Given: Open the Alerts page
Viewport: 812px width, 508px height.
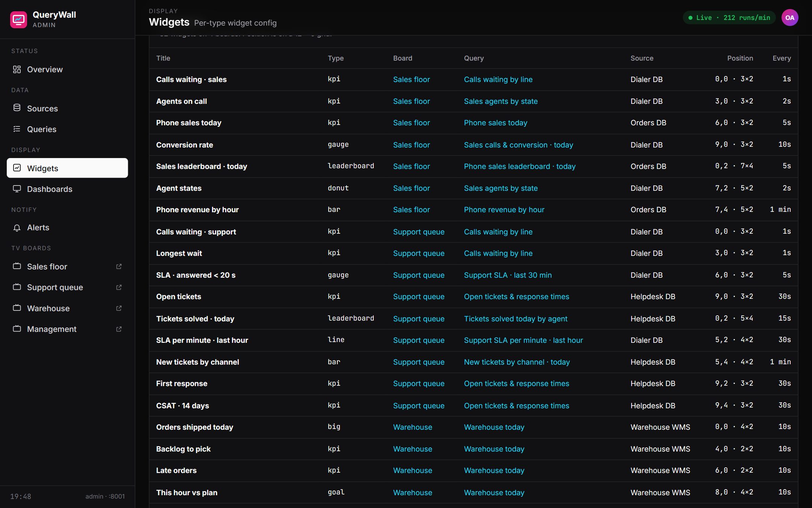Looking at the screenshot, I should coord(67,228).
